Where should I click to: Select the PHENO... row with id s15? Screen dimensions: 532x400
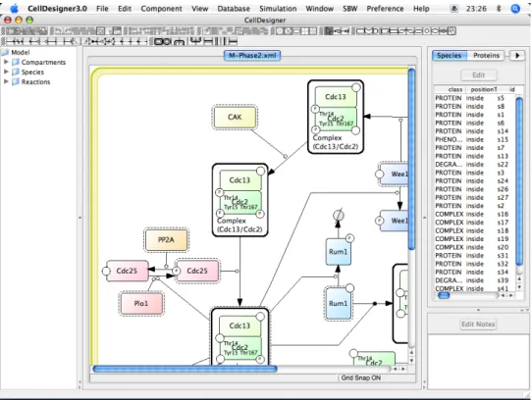pyautogui.click(x=475, y=139)
